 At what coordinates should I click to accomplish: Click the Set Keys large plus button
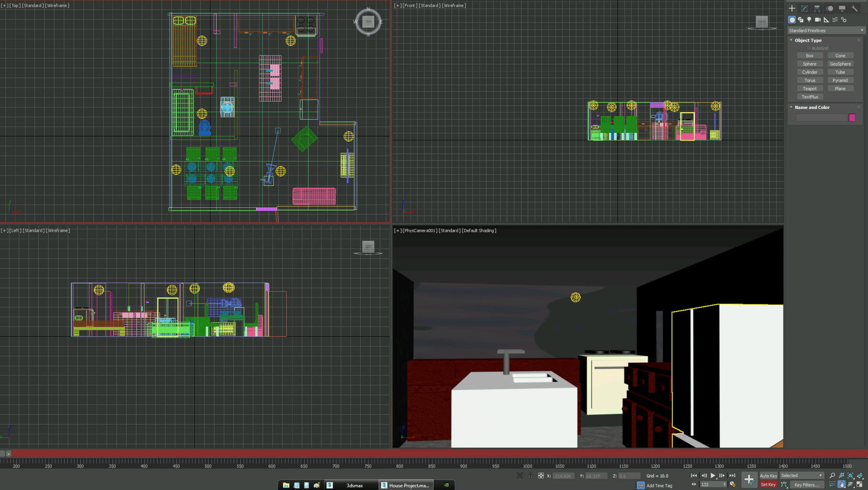(x=749, y=479)
